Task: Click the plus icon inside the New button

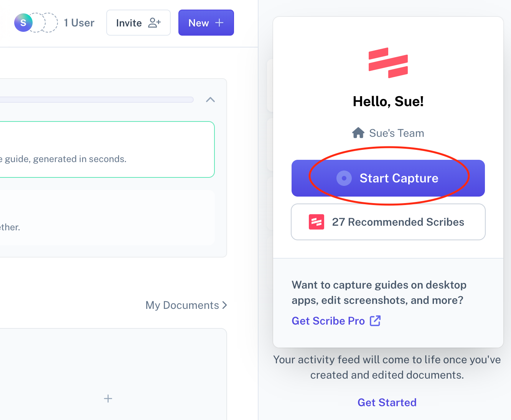Action: click(x=219, y=23)
